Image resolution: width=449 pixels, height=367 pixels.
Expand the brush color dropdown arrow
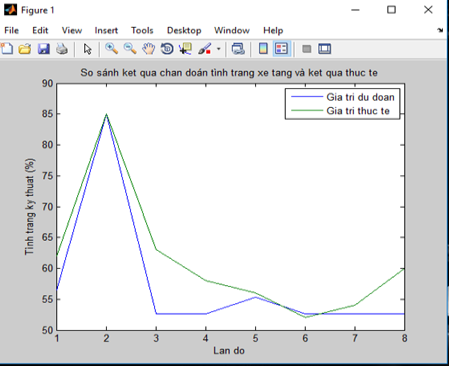point(219,49)
